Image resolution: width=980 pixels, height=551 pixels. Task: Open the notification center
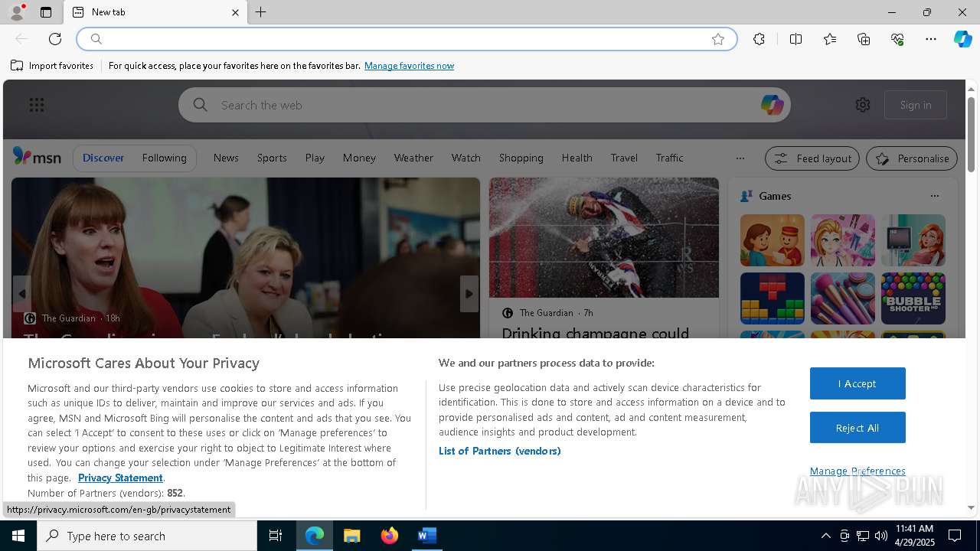[955, 536]
